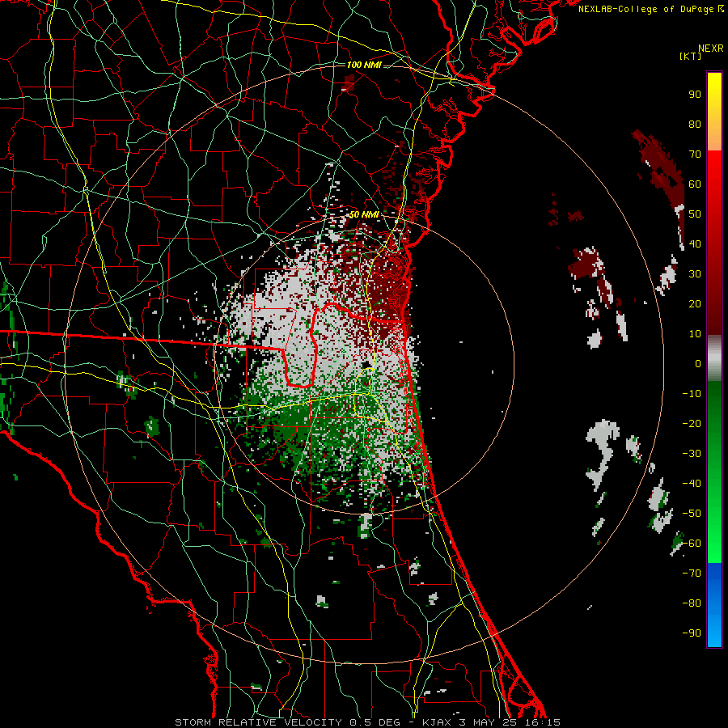
Task: Select the 50 NMI range ring label
Action: pyautogui.click(x=364, y=214)
